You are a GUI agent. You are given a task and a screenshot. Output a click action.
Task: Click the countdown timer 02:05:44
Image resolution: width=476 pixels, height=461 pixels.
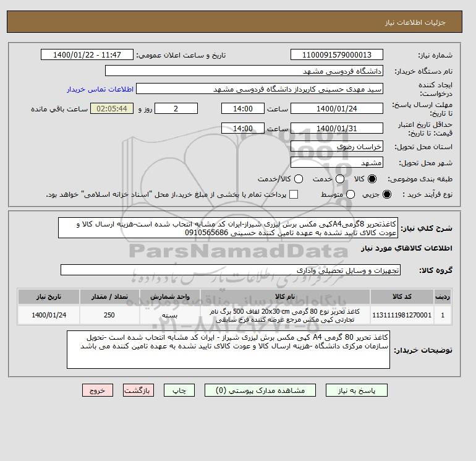tap(112, 108)
